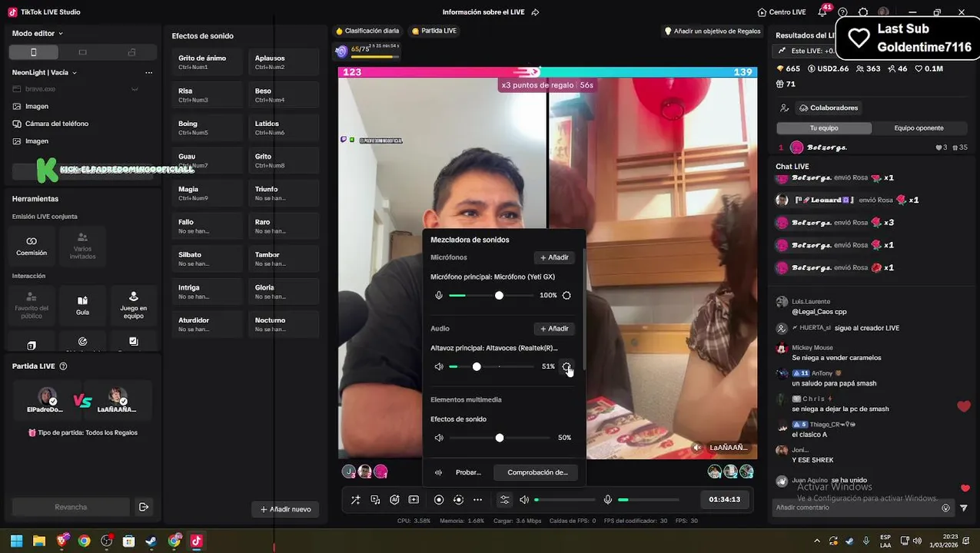Select the dual-screen layout mode icon
The width and height of the screenshot is (980, 553).
pos(131,52)
